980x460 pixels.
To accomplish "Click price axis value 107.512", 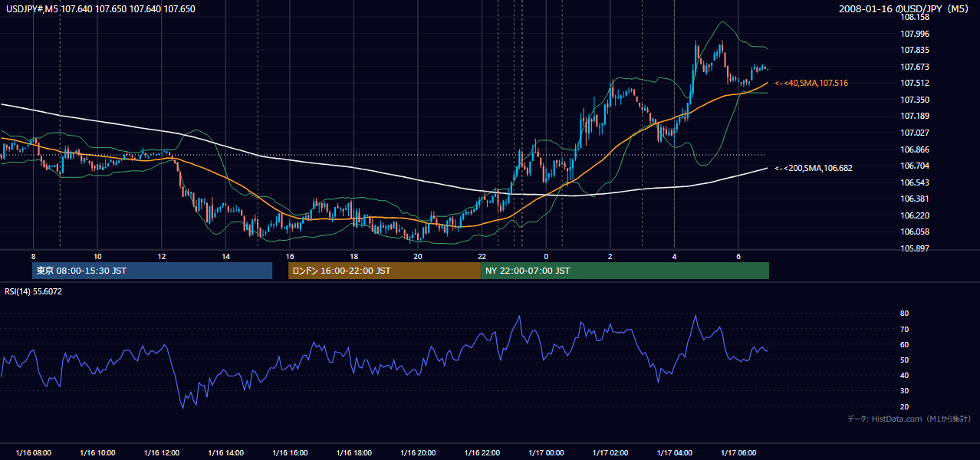I will point(915,84).
